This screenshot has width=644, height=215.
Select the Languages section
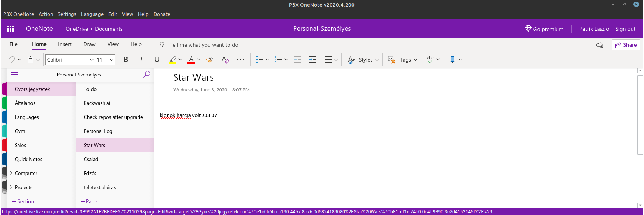(x=41, y=117)
